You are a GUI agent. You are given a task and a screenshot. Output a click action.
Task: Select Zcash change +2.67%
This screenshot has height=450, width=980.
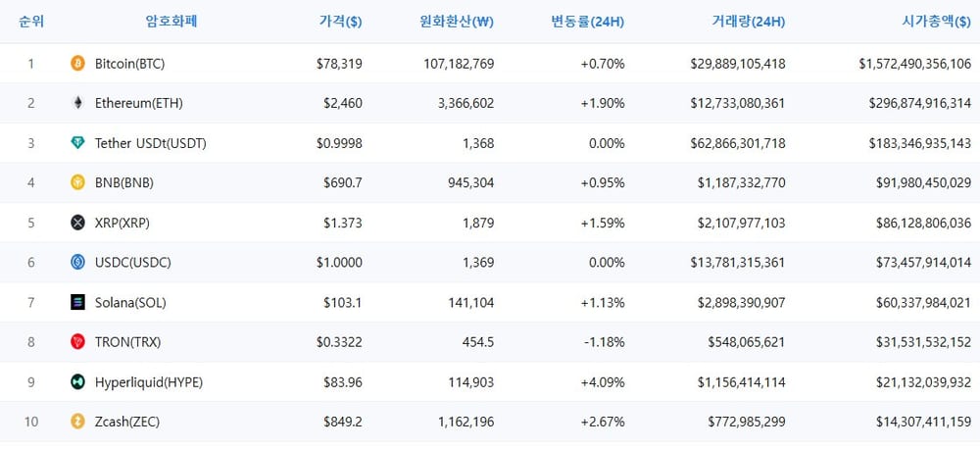click(603, 422)
